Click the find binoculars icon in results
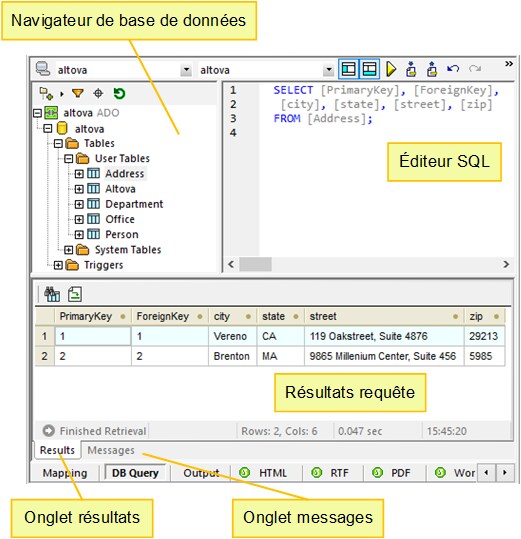Screen dimensions: 521x539 pos(52,294)
